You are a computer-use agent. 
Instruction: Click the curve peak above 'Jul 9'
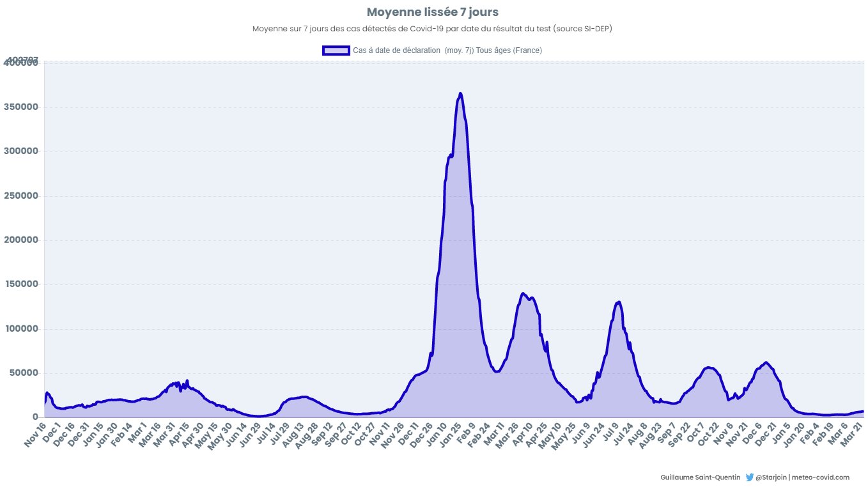[618, 302]
